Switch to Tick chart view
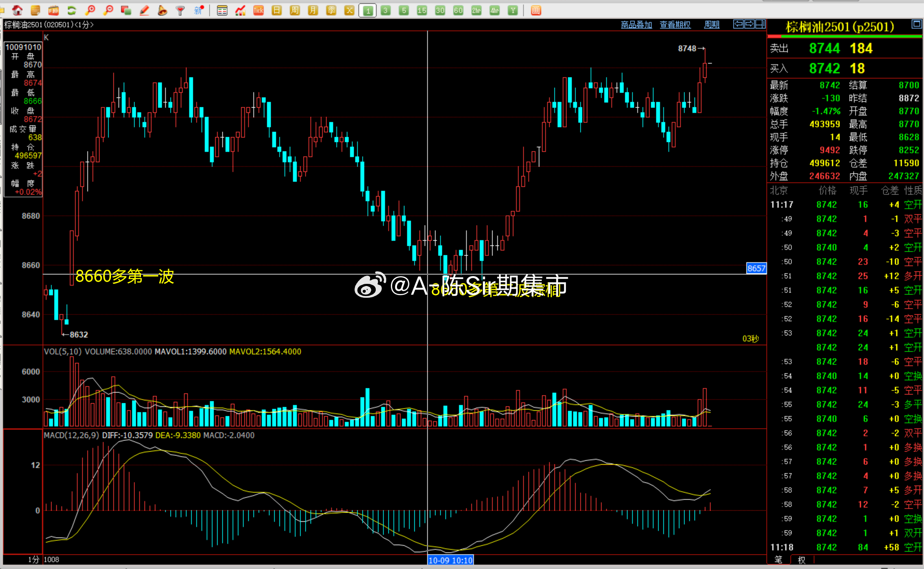Image resolution: width=924 pixels, height=569 pixels. pyautogui.click(x=259, y=10)
